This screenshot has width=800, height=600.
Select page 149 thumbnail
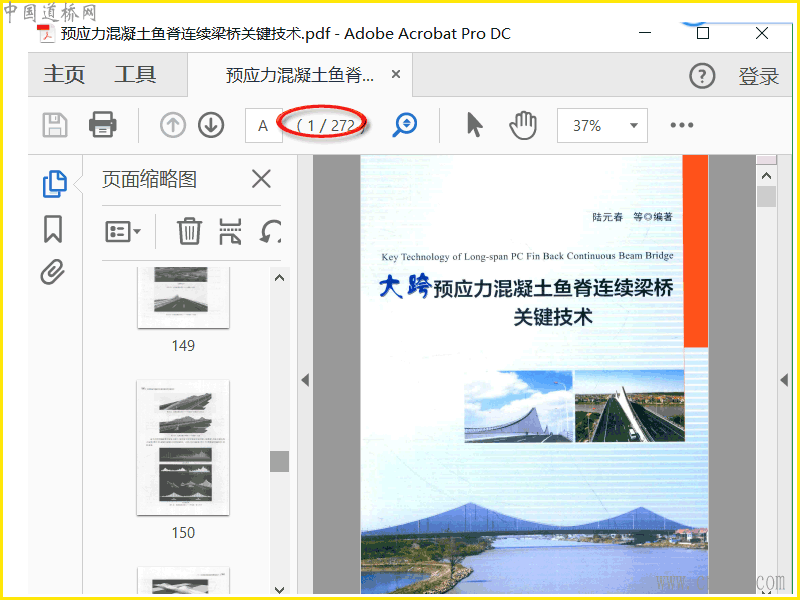tap(184, 297)
